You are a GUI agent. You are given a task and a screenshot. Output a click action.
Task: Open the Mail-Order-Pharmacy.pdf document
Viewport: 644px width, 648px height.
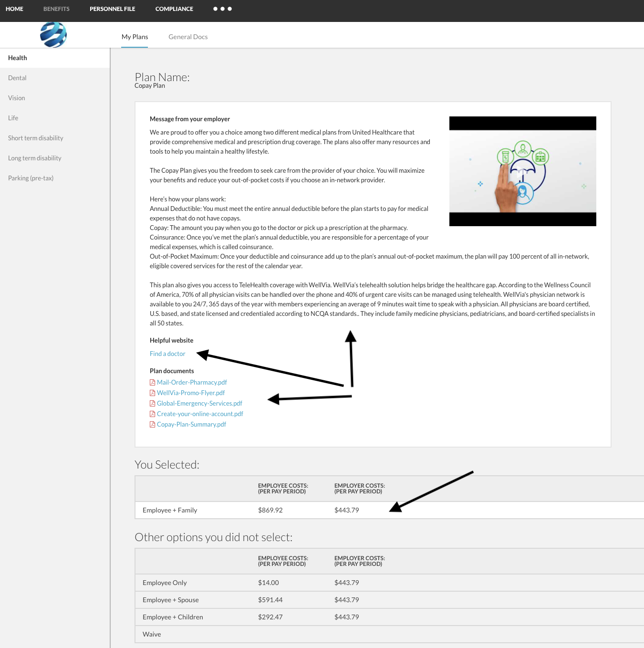point(192,382)
